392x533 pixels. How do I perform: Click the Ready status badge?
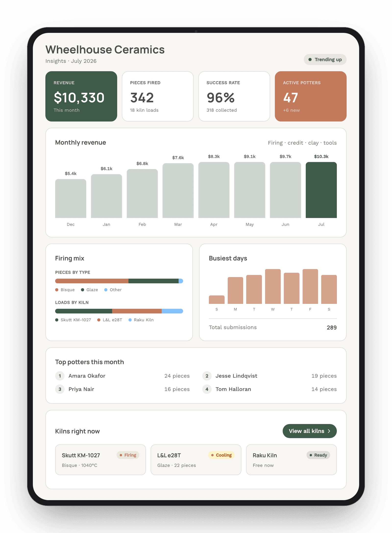tap(318, 455)
